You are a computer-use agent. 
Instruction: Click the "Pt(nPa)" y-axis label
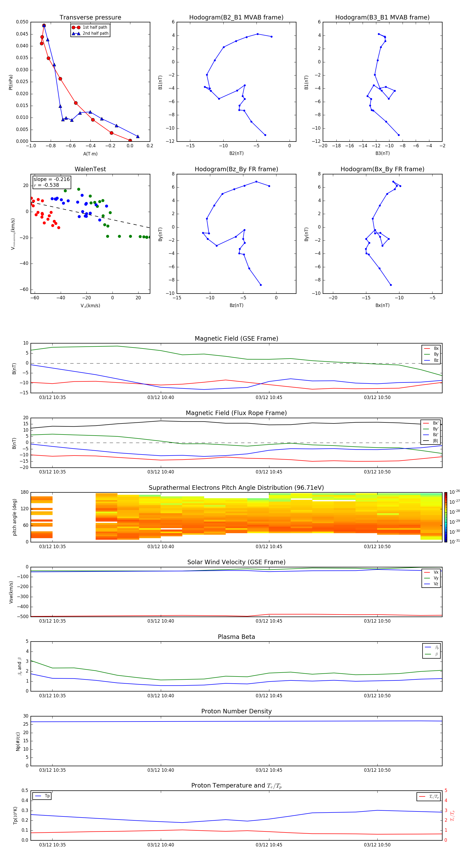(11, 82)
